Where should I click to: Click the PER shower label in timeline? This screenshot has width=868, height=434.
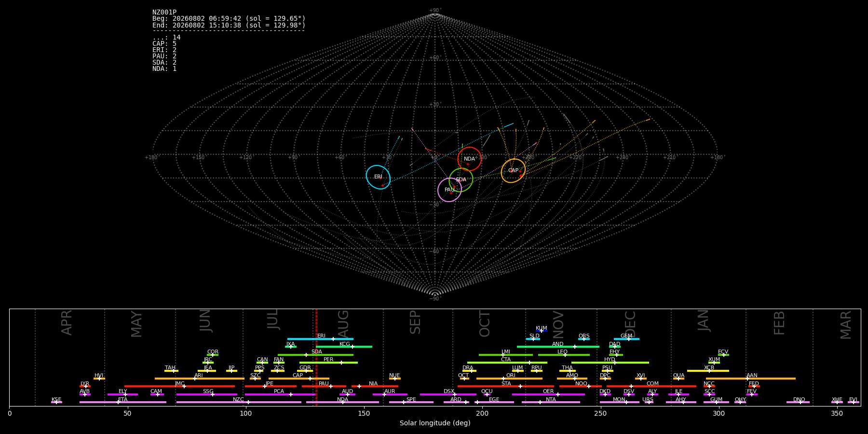tap(328, 360)
